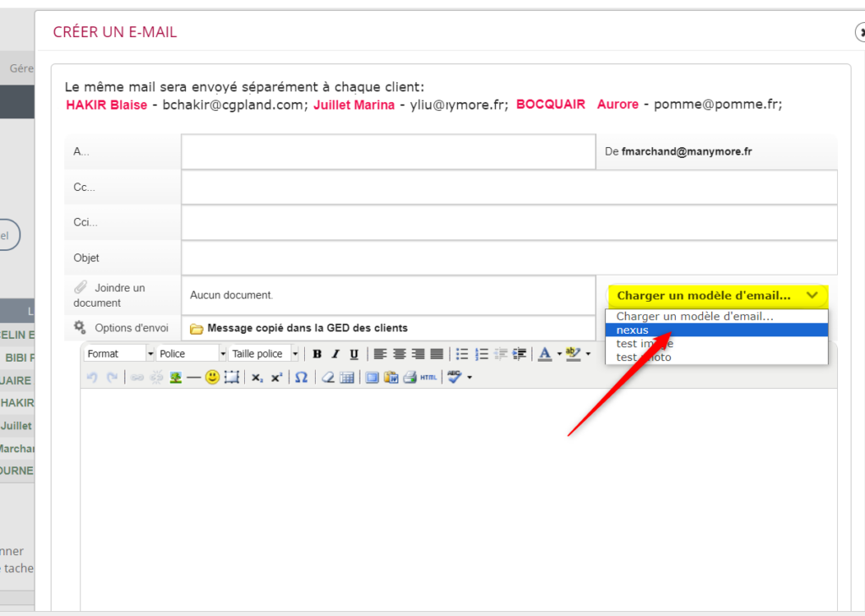
Task: Click the eraser remove-formatting icon
Action: pos(328,378)
